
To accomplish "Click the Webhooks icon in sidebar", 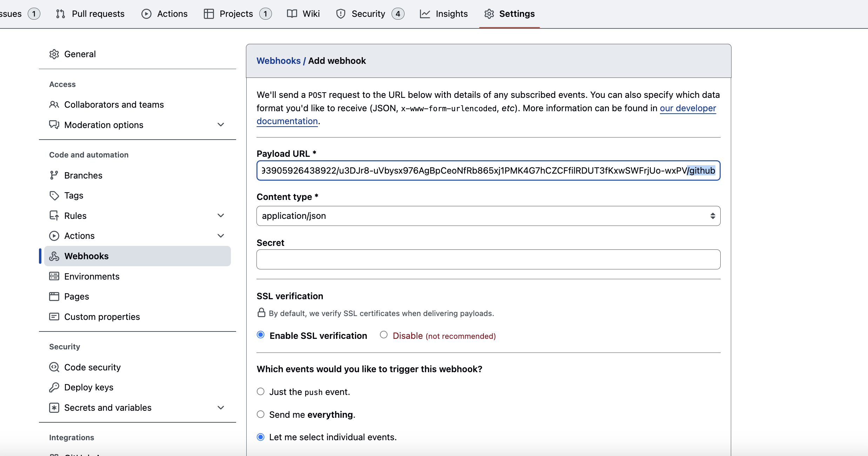I will pos(54,256).
